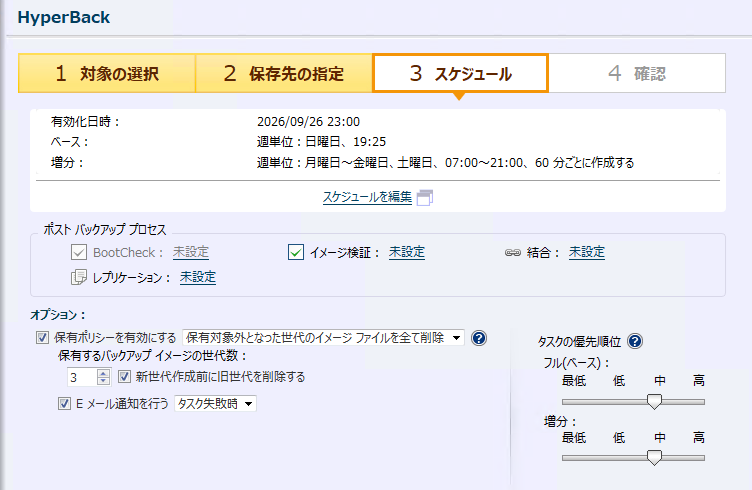Go to step 4 確認 tab
Screen dimensions: 752x490
tap(637, 73)
